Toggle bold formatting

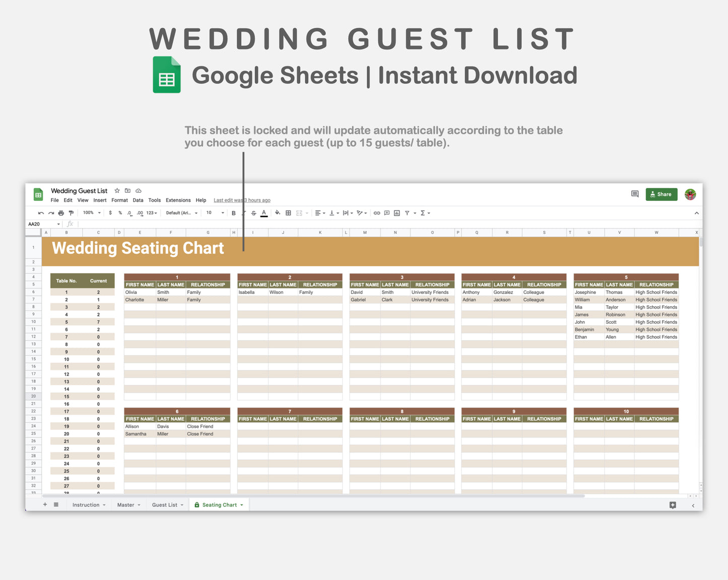(x=233, y=212)
